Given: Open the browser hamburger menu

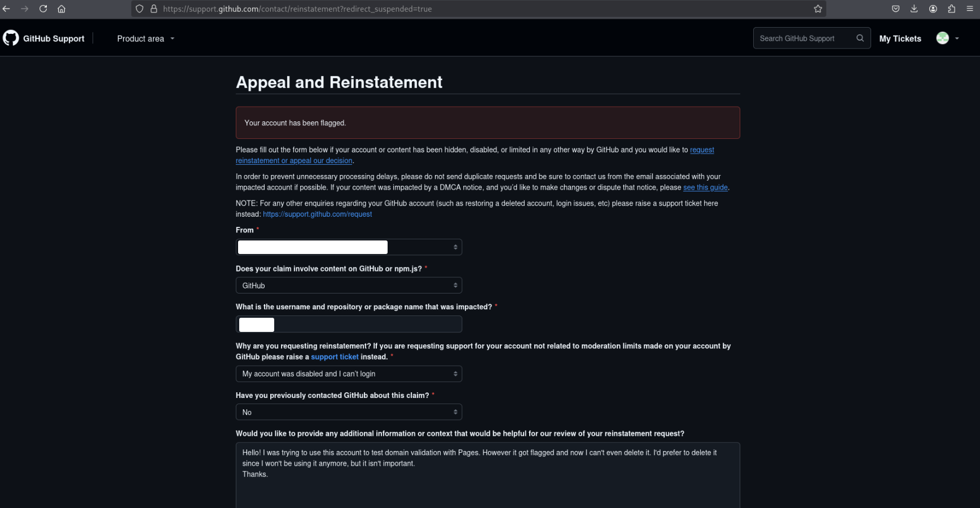Looking at the screenshot, I should tap(970, 9).
